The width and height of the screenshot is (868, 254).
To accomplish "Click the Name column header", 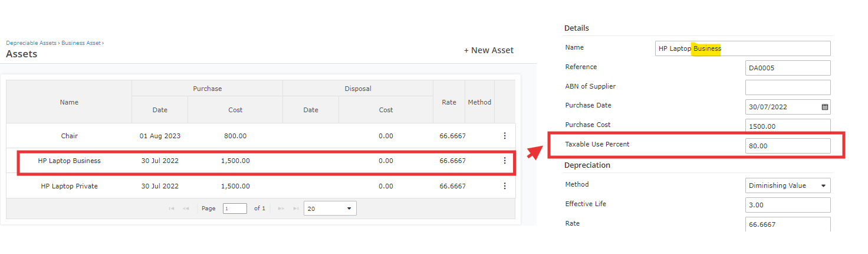I will pos(69,102).
